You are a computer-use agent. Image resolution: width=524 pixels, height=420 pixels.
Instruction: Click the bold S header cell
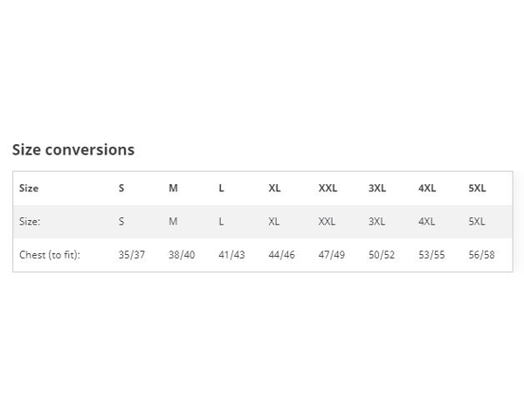121,188
